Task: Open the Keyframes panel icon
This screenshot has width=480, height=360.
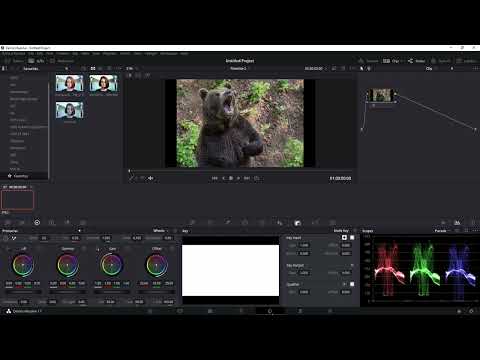Action: [x=443, y=222]
